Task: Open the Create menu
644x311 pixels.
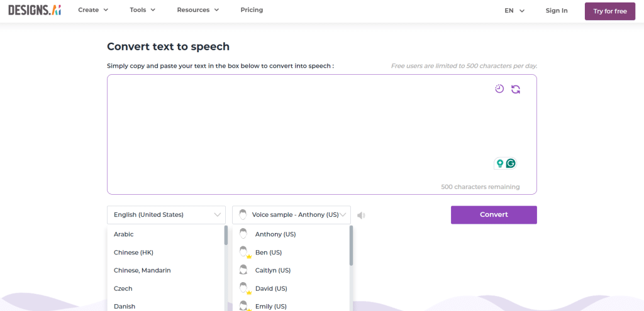Action: click(93, 10)
